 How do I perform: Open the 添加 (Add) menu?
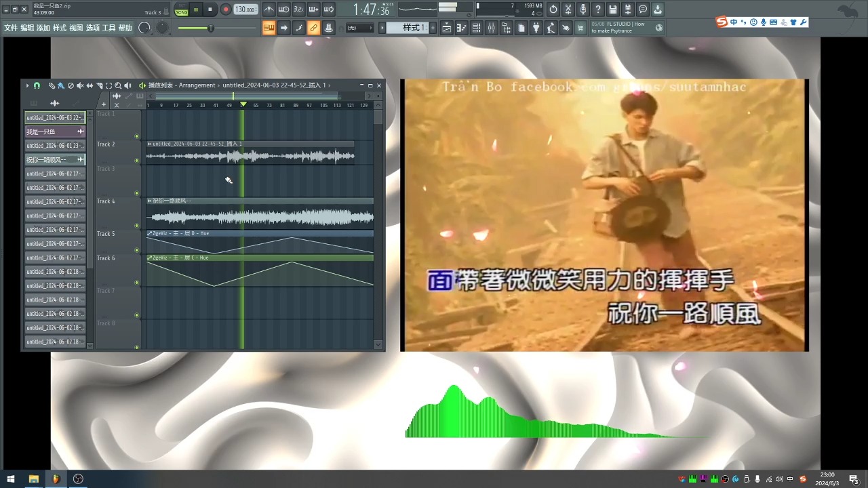coord(43,28)
